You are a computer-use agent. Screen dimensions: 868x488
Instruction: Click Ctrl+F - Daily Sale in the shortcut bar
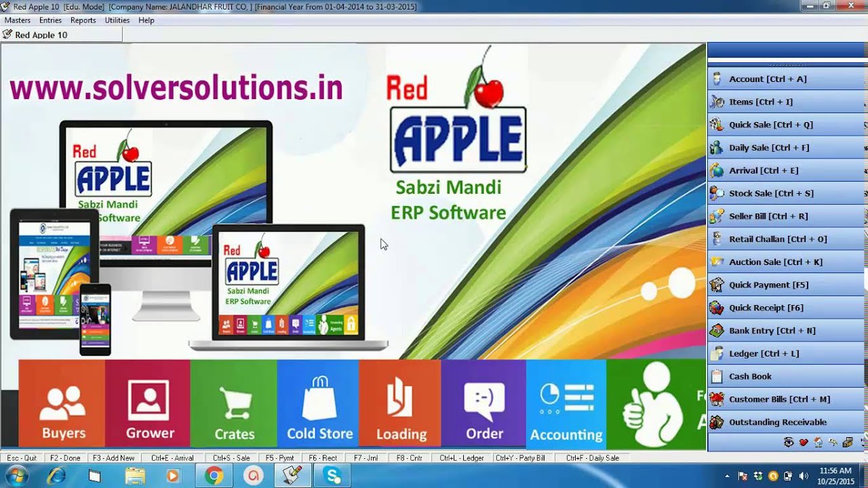[x=592, y=458]
